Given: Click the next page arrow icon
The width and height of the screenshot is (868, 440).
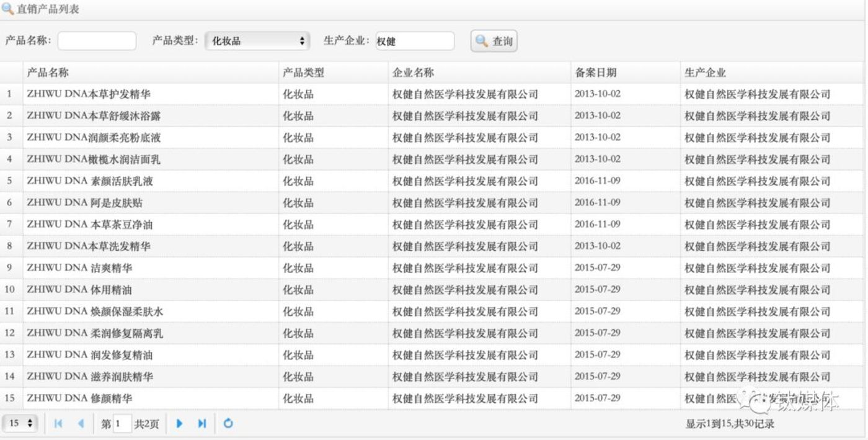Looking at the screenshot, I should click(x=179, y=424).
